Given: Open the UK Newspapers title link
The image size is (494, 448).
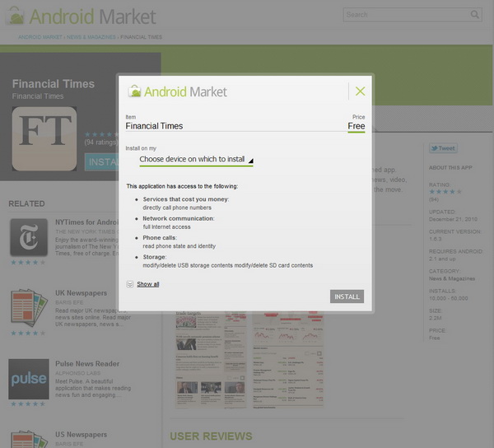Looking at the screenshot, I should pos(81,293).
